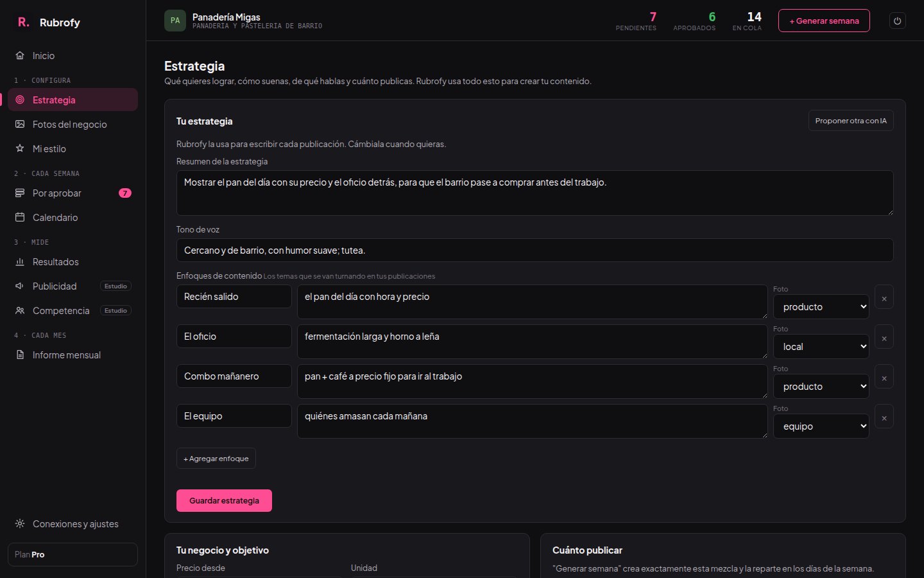Open Resultados page
Viewport: 924px width, 578px height.
click(73, 262)
